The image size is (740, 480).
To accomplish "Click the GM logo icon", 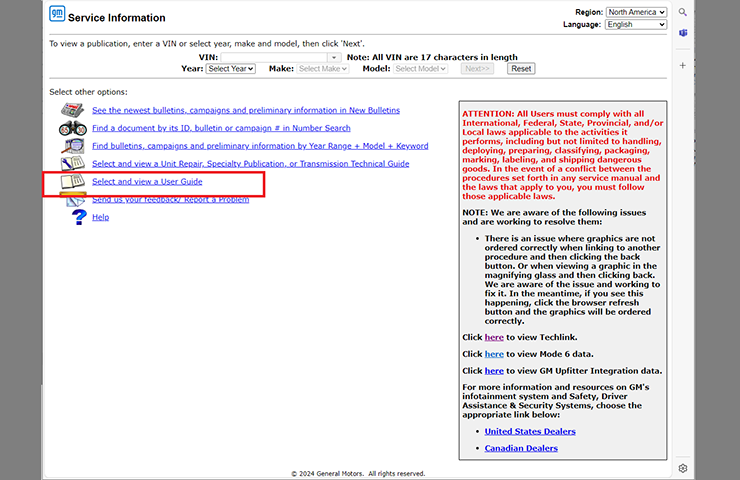I will 57,13.
